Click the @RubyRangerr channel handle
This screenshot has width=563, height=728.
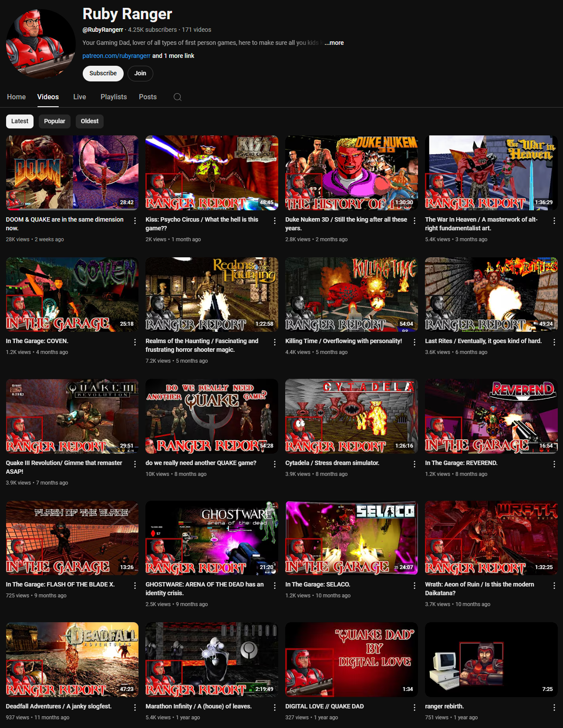(x=103, y=30)
